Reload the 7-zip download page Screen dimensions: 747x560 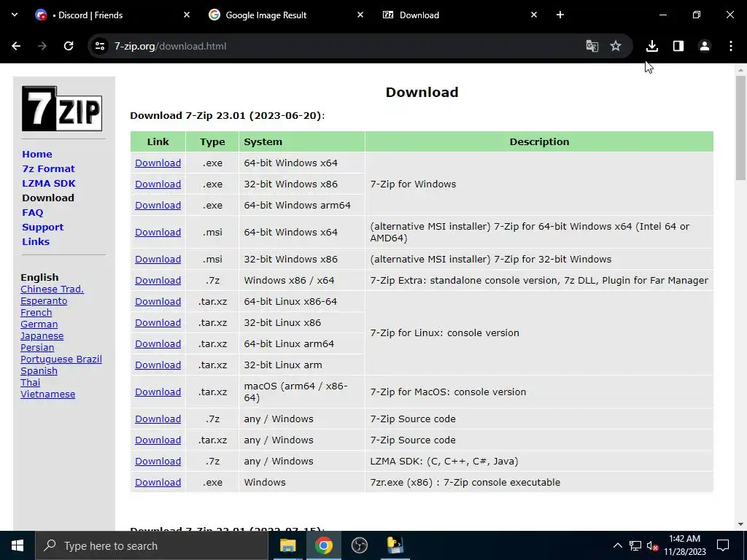(69, 46)
